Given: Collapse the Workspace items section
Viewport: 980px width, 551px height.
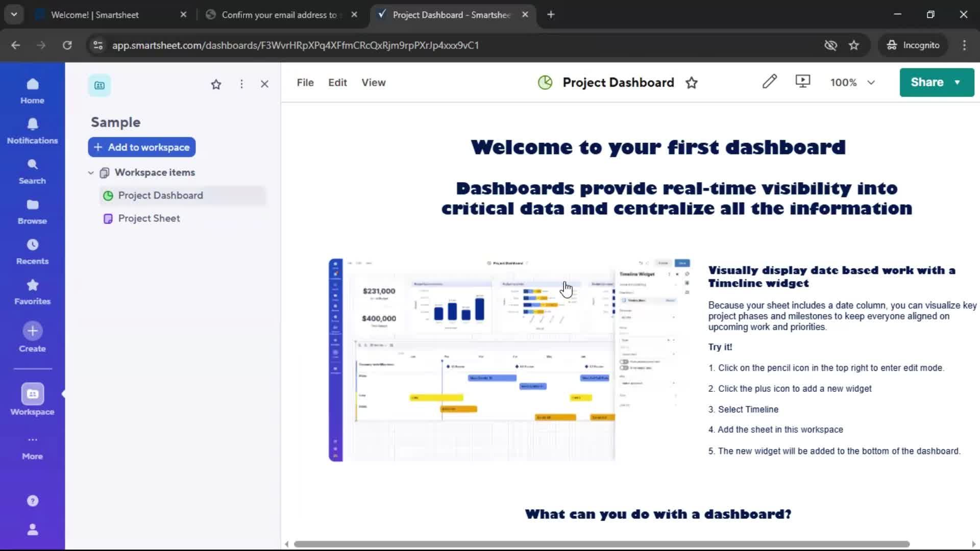Looking at the screenshot, I should pos(90,172).
